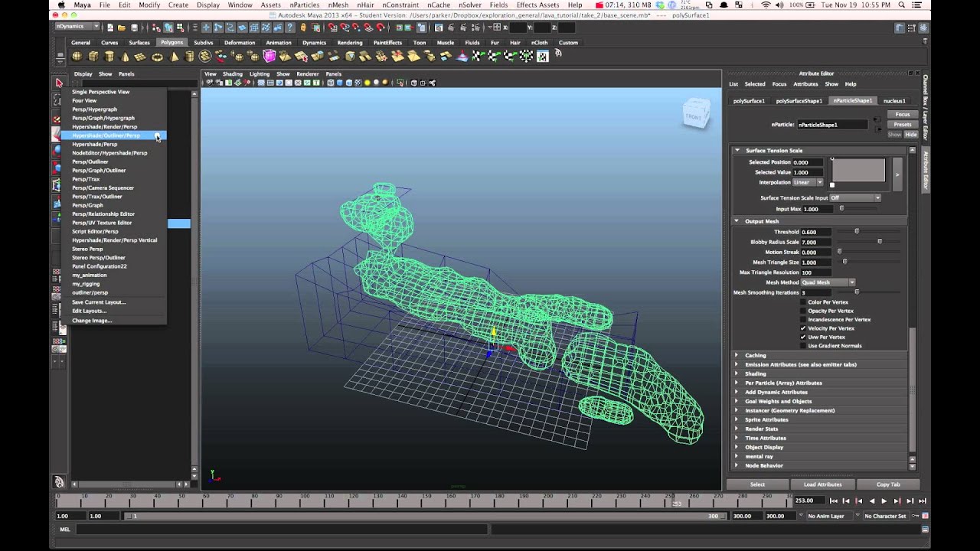This screenshot has height=551, width=980.
Task: Click the Focus button in Attribute Editor
Action: click(x=903, y=114)
